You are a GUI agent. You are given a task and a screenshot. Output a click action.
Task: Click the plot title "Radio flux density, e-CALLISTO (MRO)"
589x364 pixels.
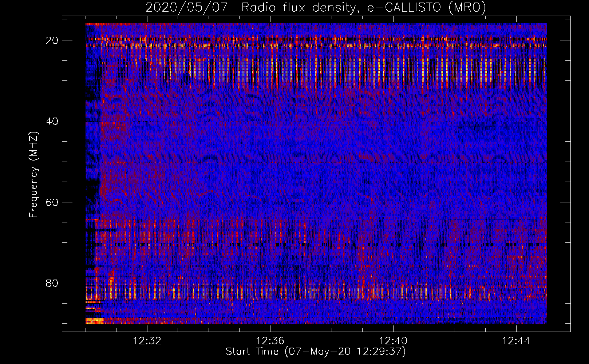[x=364, y=7]
